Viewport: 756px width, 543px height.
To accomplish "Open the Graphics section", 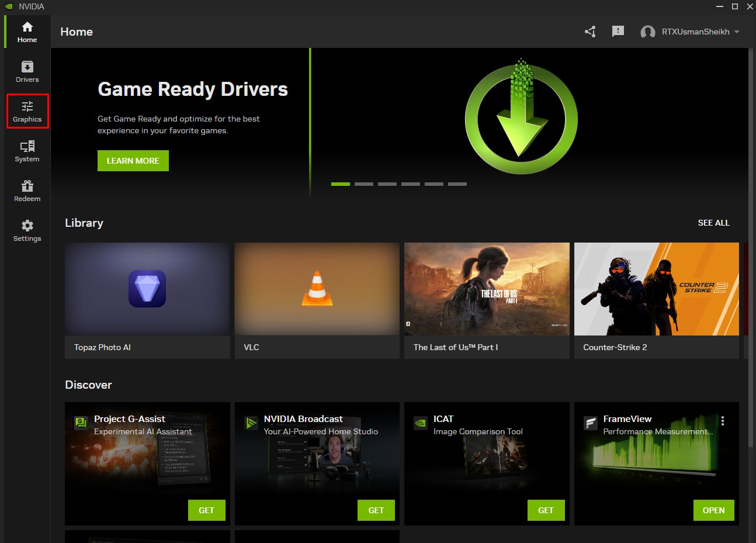I will coord(27,111).
